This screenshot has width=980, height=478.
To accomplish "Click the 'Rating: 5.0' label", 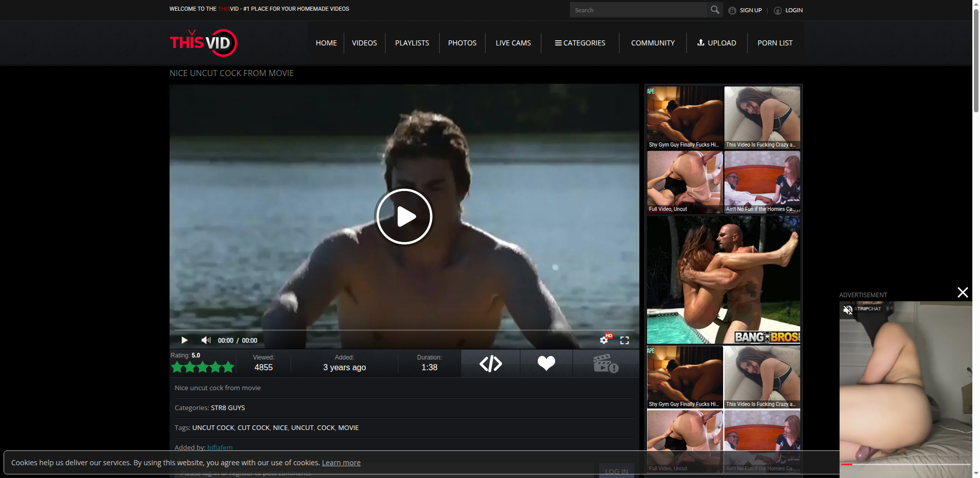I will coord(185,355).
